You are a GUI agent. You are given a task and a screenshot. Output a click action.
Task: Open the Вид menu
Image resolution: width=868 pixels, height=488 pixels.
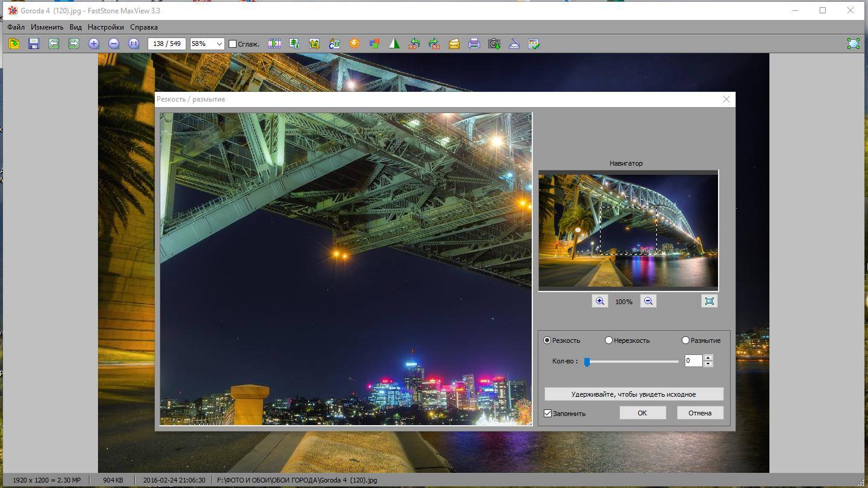click(76, 27)
